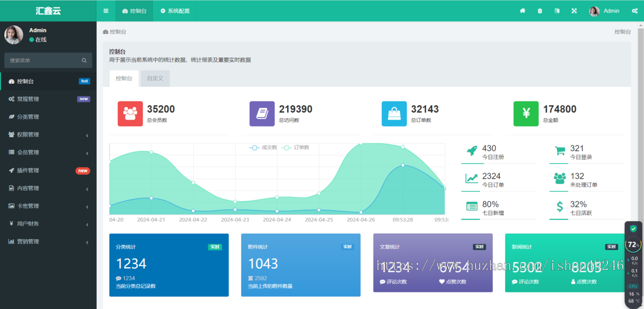The image size is (644, 309).
Task: Switch to the 控制台 top navigation tab
Action: [134, 11]
